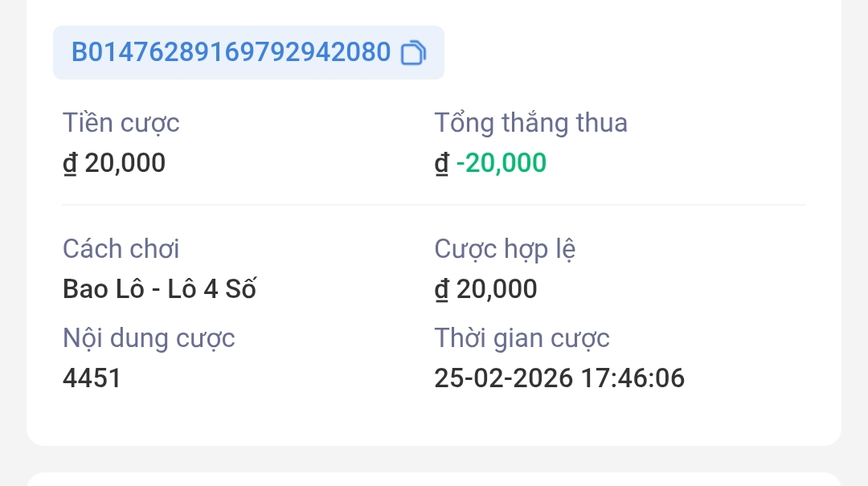Select the 'Bao Lô - Lô 4 Số' play type
Screen dimensions: 868x486
tap(159, 289)
